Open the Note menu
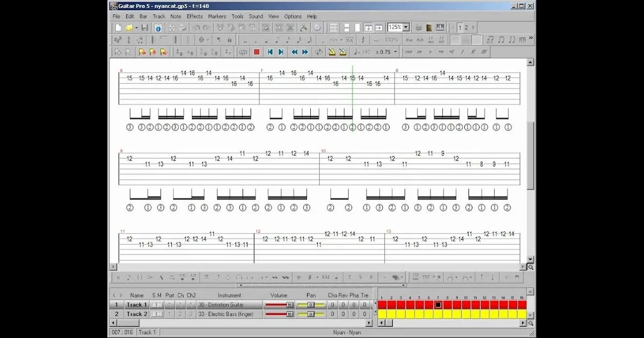The image size is (644, 338). (x=175, y=16)
